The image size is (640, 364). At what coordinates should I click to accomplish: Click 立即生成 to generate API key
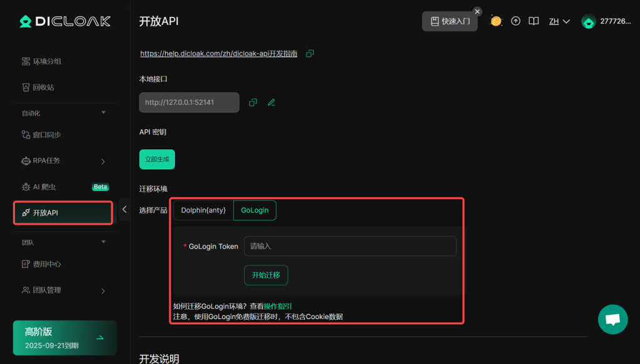[x=157, y=159]
